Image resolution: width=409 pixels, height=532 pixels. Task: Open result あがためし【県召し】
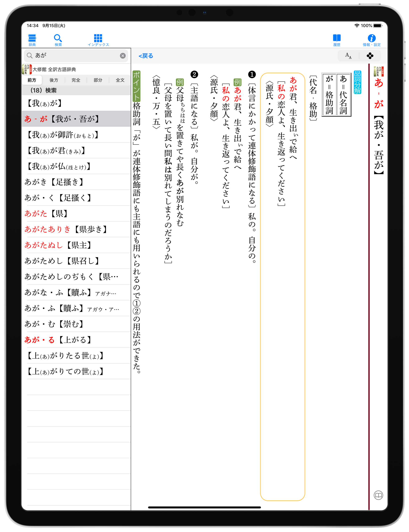[76, 261]
